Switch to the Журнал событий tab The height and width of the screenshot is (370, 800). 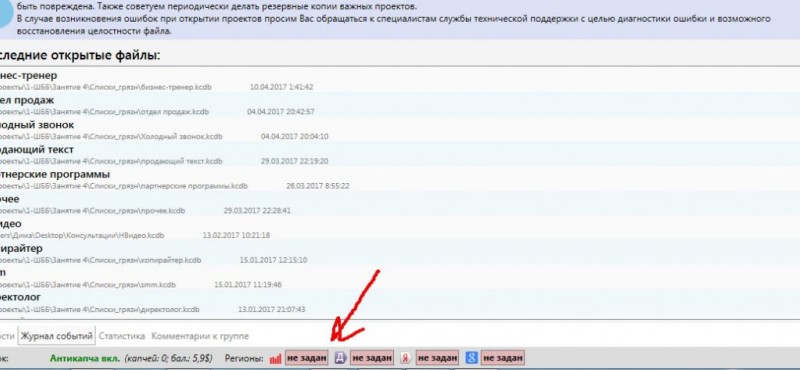click(56, 336)
